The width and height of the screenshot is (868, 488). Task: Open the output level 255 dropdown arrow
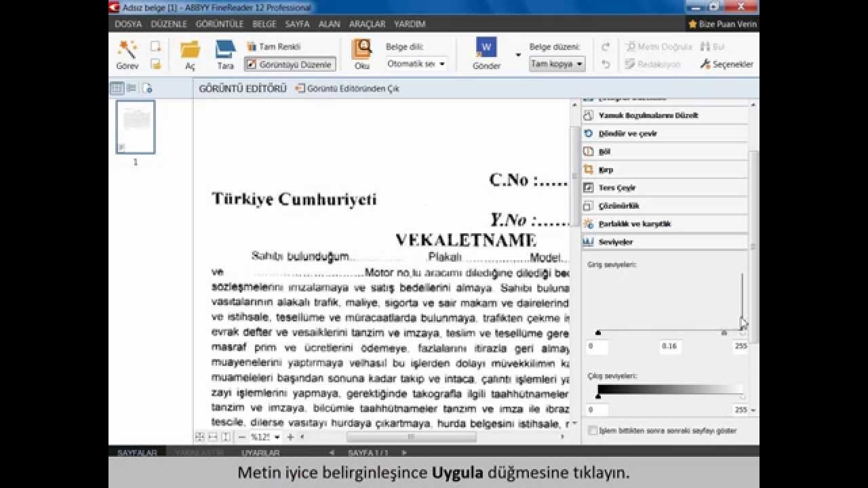(753, 410)
